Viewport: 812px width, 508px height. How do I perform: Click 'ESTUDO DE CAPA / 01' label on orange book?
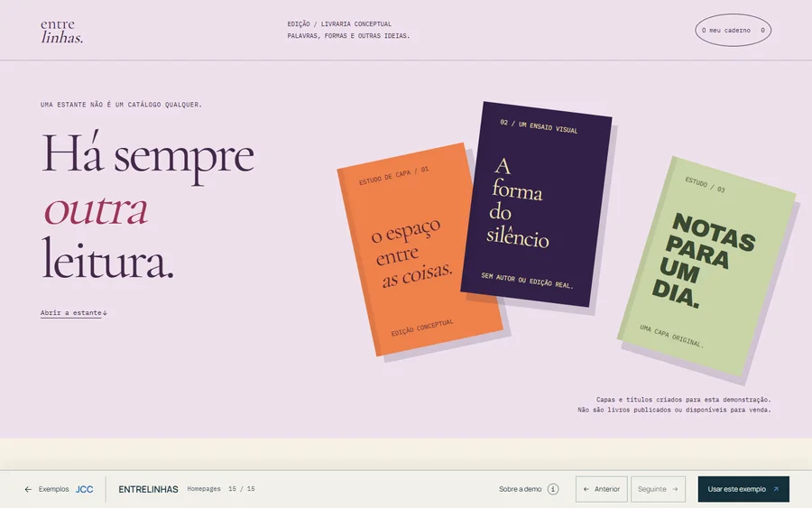pyautogui.click(x=393, y=176)
